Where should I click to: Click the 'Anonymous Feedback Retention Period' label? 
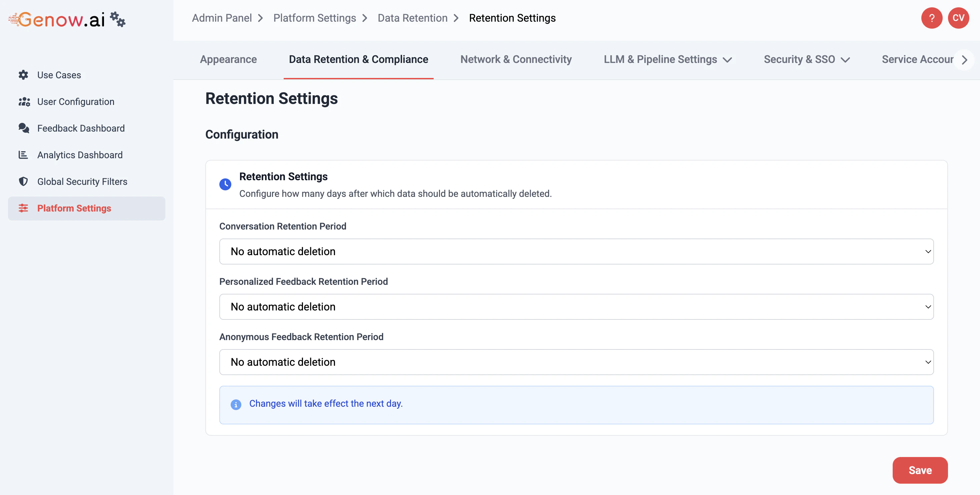pos(301,337)
